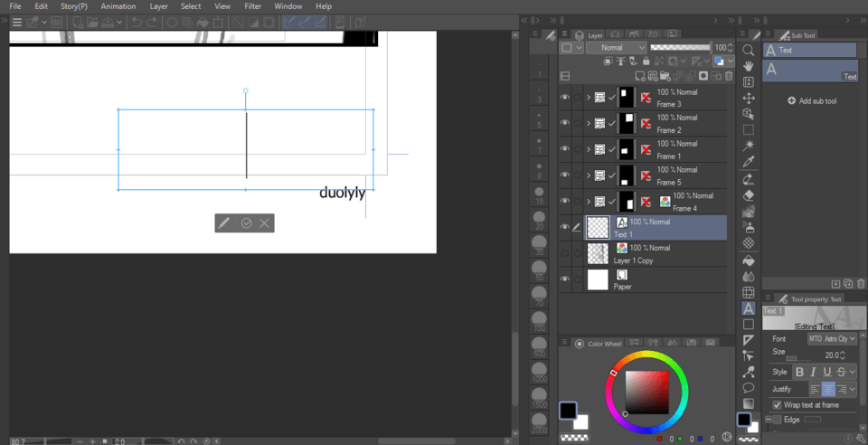Viewport: 868px width, 445px height.
Task: Confirm text with the checkmark icon
Action: [x=246, y=222]
